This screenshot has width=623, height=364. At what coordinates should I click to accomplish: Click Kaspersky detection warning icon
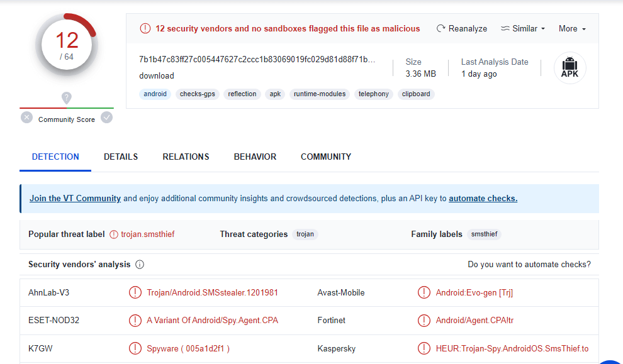(424, 348)
